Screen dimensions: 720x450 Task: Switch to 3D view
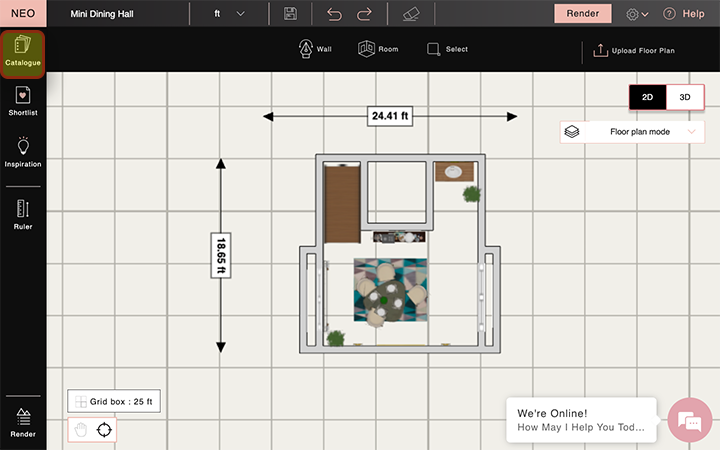[x=685, y=97]
